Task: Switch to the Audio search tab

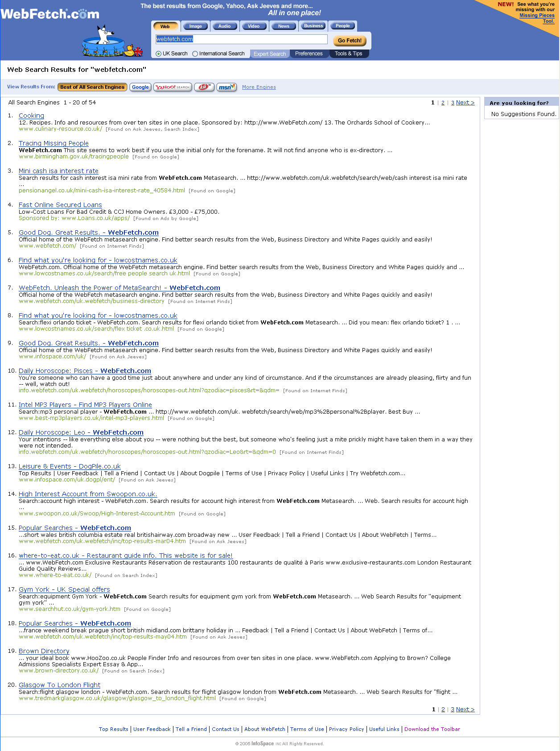Action: coord(224,26)
